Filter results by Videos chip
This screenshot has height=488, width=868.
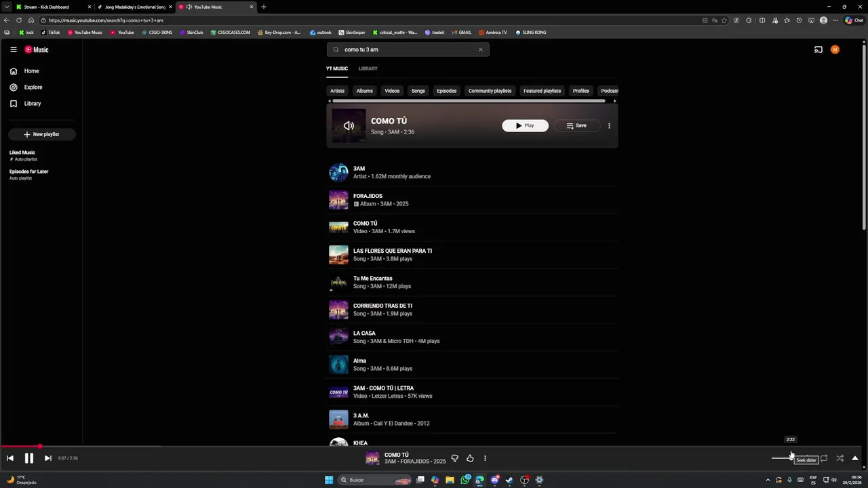pyautogui.click(x=392, y=91)
